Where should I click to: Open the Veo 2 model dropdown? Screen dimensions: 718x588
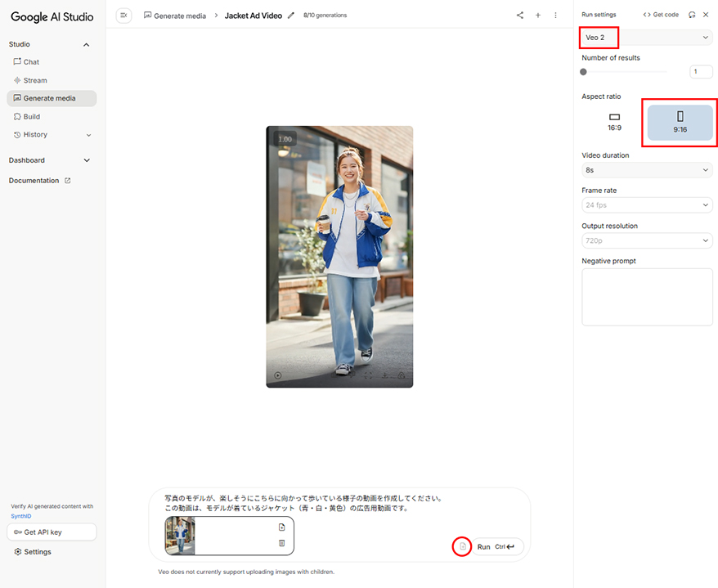coord(647,38)
